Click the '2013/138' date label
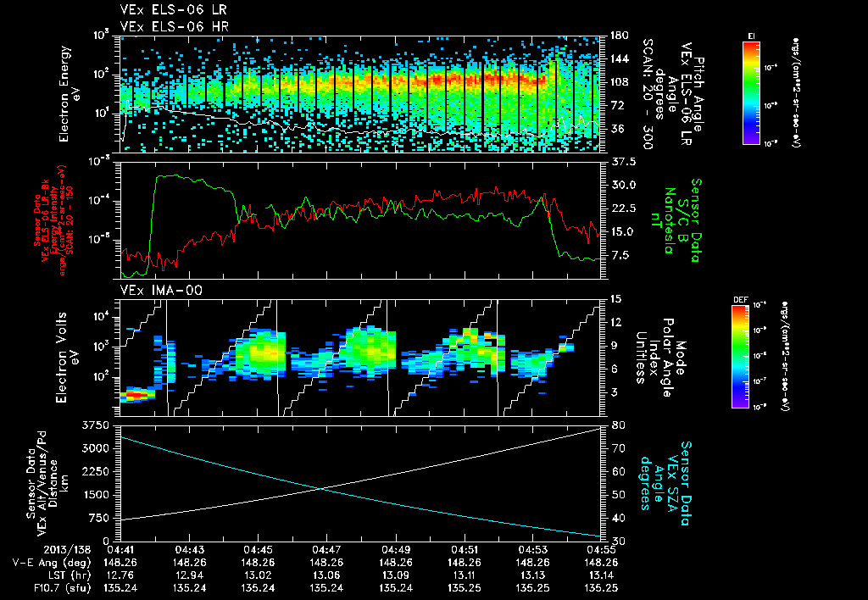The height and width of the screenshot is (600, 868). (66, 550)
